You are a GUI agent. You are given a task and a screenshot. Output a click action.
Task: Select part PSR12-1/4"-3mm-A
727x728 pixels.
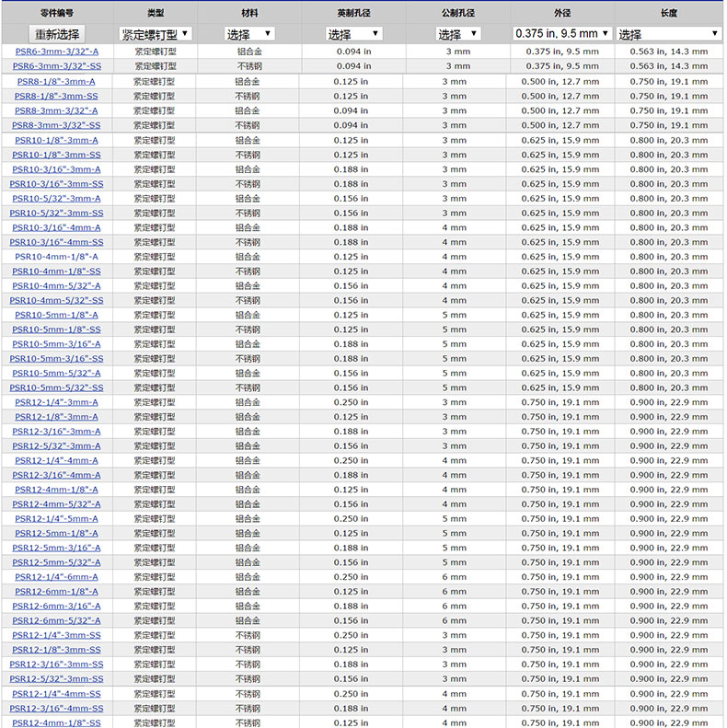(57, 402)
